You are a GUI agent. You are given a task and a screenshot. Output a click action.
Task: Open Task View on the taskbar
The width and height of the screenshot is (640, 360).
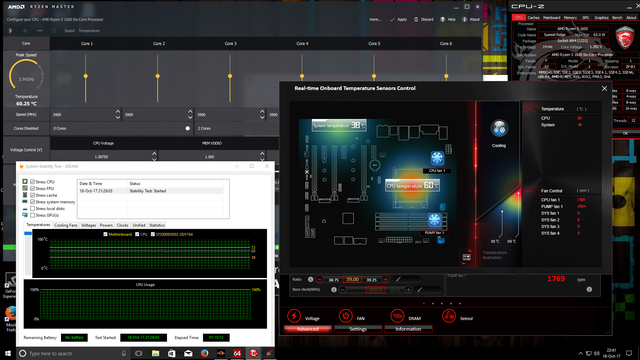click(139, 353)
